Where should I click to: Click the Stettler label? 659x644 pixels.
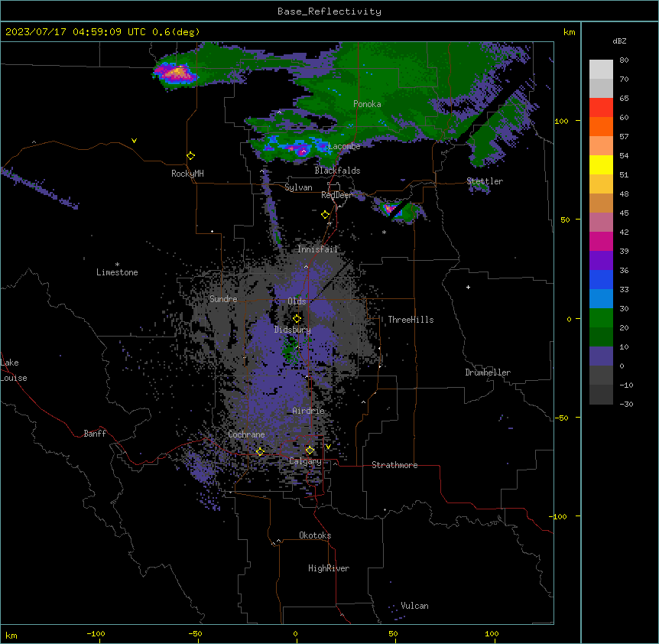485,181
